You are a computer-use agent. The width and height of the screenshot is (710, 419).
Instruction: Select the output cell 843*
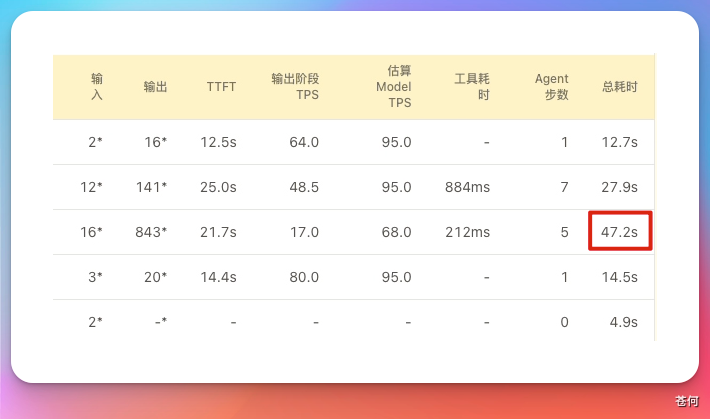(151, 232)
